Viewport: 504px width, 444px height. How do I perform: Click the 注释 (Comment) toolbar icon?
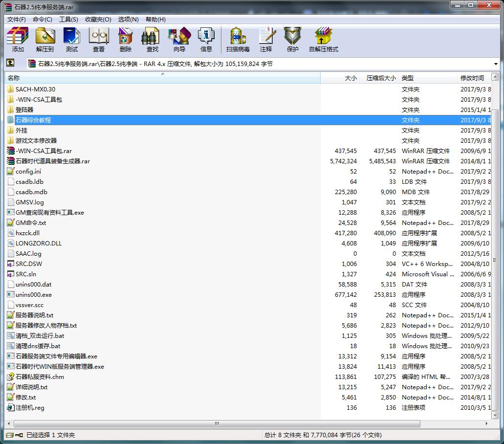pyautogui.click(x=267, y=36)
